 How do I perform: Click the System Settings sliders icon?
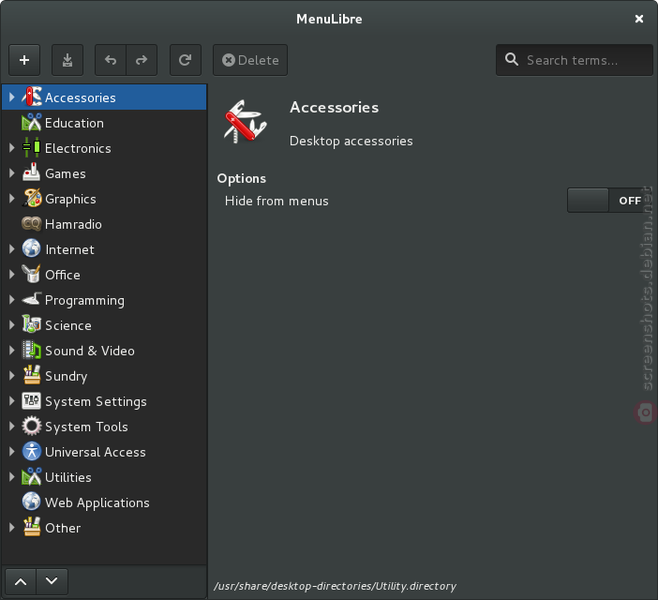[x=31, y=400]
